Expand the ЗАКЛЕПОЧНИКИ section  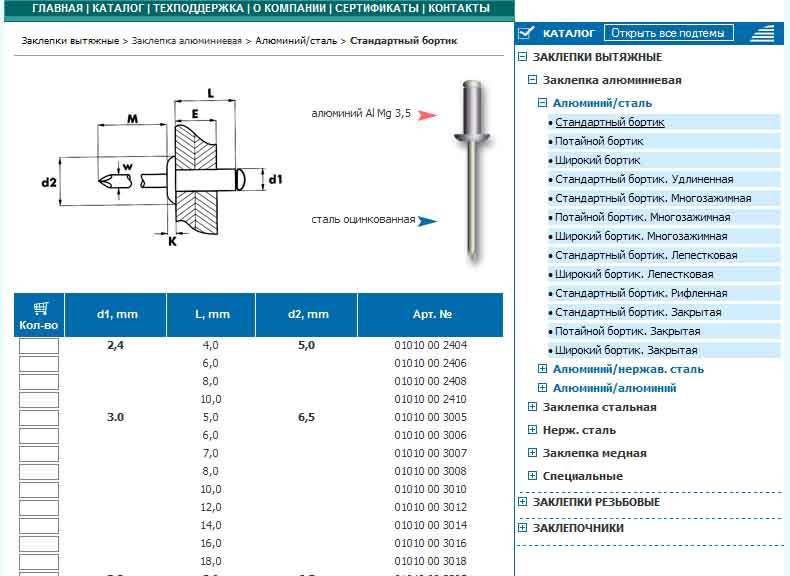click(x=522, y=528)
